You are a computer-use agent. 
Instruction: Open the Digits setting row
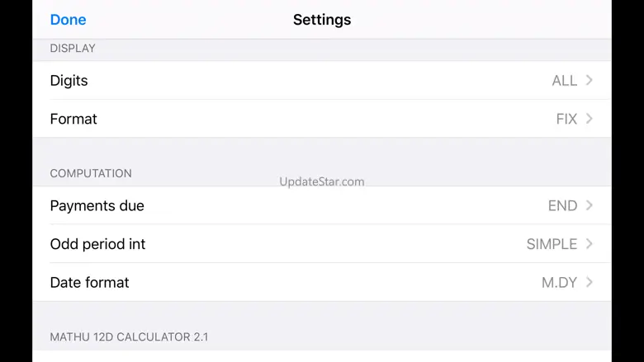pos(69,81)
